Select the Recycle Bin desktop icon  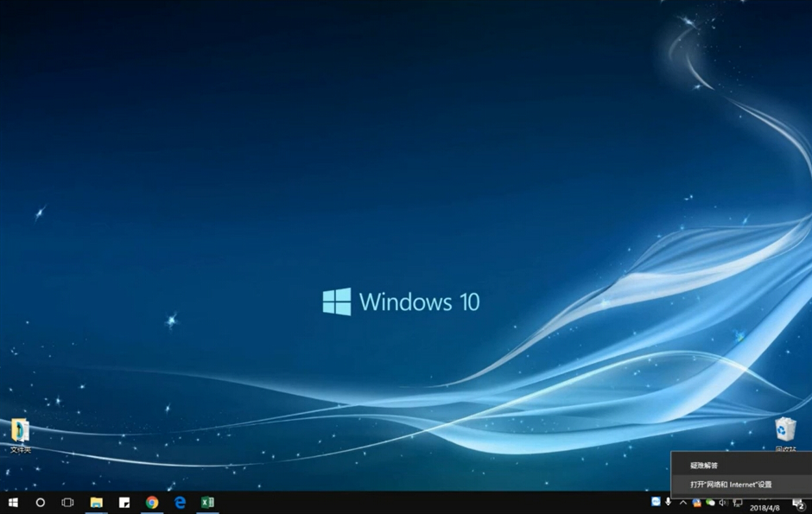(785, 434)
